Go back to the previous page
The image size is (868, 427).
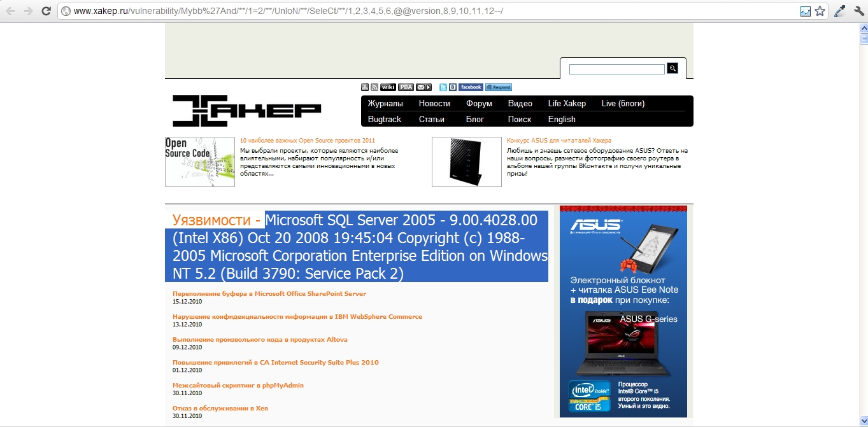pos(10,11)
